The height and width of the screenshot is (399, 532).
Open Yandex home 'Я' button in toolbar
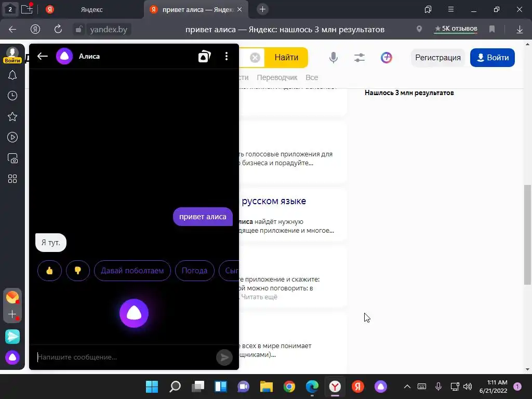35,30
